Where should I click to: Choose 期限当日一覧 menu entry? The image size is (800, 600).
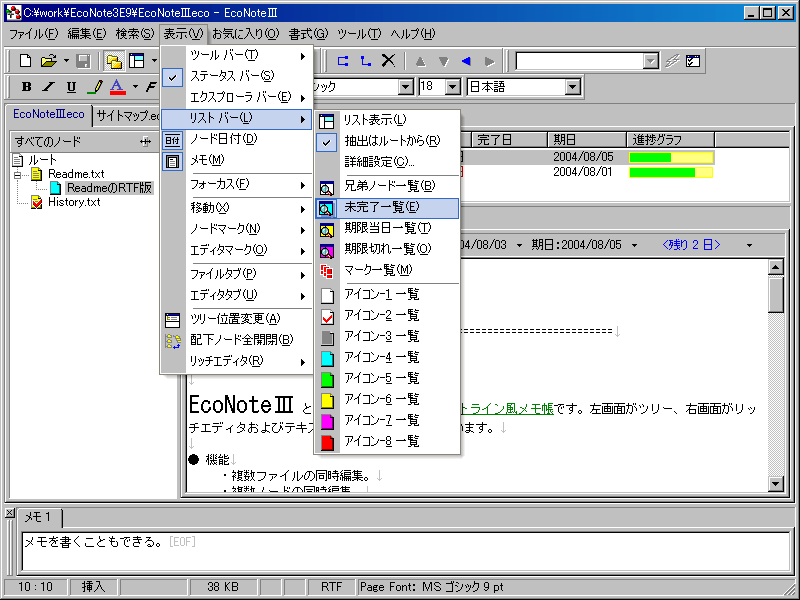click(x=387, y=228)
